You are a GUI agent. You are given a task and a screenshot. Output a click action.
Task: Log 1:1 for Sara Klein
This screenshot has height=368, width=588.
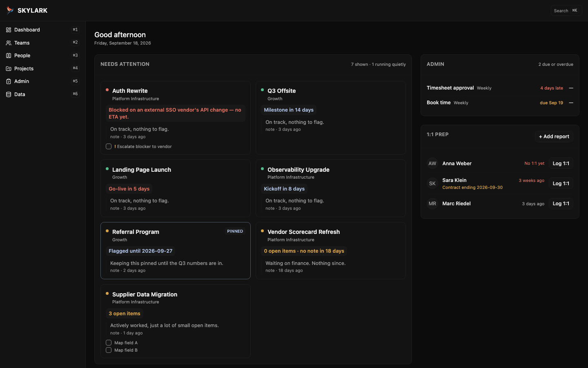point(561,184)
